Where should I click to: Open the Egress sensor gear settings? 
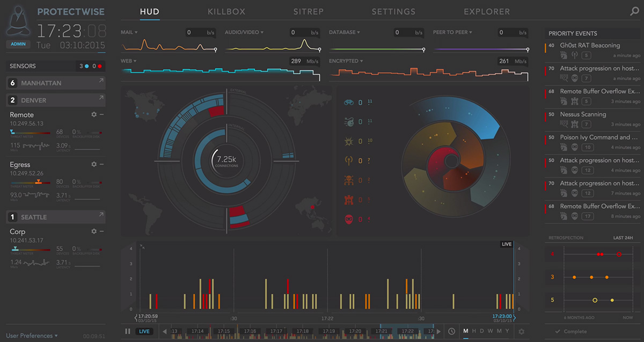94,164
